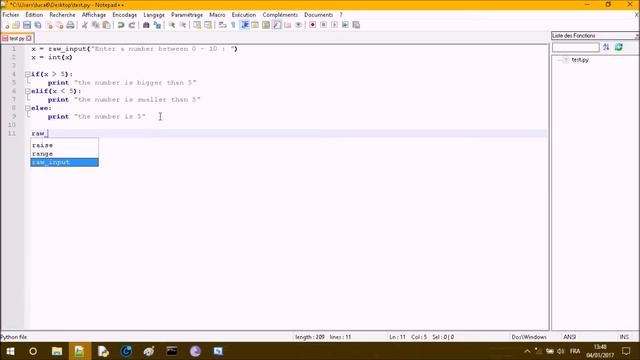Zoom in with the toolbar magnifier
Viewport: 640px width, 360px height.
click(x=172, y=25)
